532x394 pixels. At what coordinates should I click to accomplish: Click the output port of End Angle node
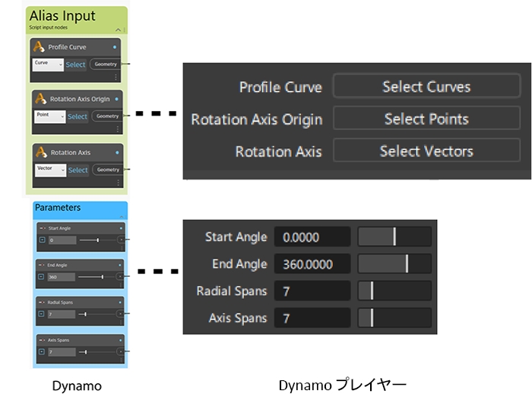click(x=120, y=276)
